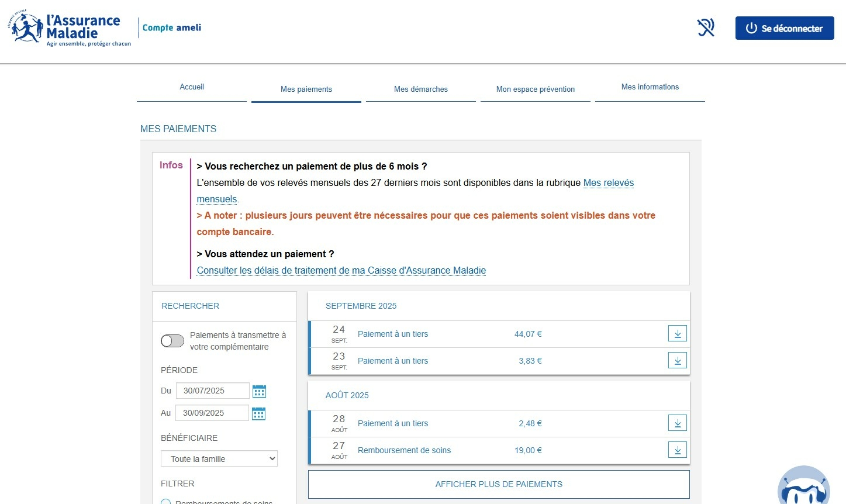Image resolution: width=846 pixels, height=504 pixels.
Task: Click 'Afficher plus de paiements' button
Action: point(499,484)
